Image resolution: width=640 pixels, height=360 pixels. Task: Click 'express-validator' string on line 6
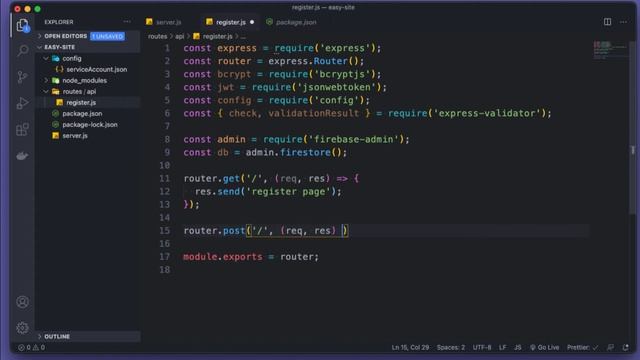pos(487,113)
